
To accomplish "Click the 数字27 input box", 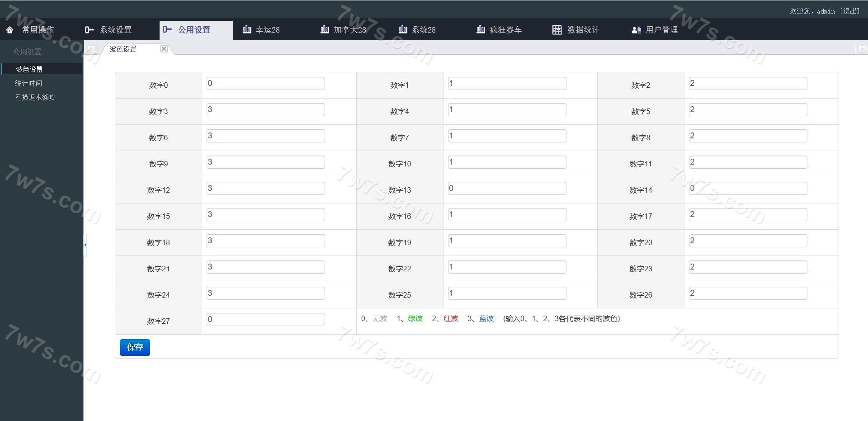I will [x=265, y=320].
